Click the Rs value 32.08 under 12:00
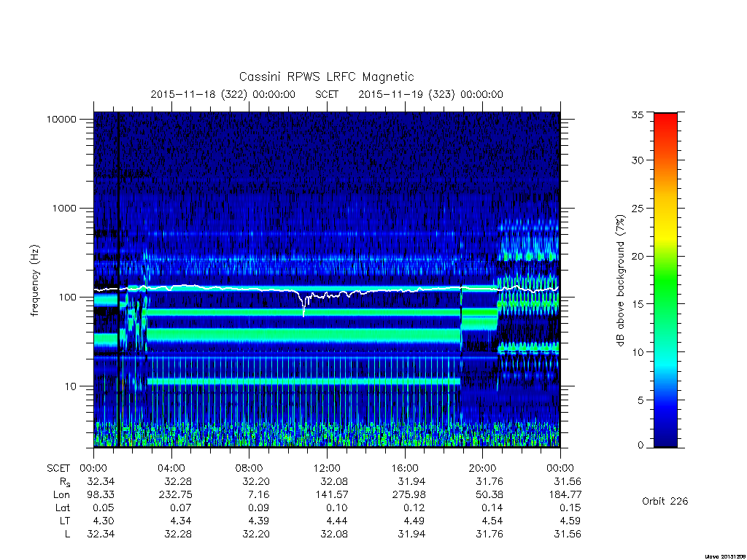747x560 pixels. (334, 481)
